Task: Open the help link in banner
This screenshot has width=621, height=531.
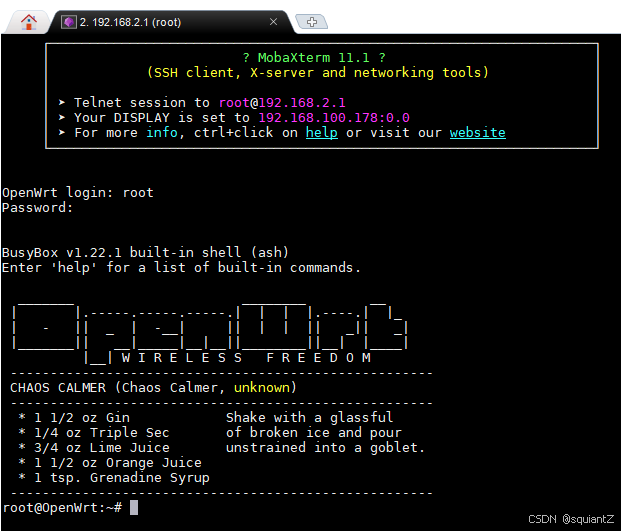Action: click(322, 133)
